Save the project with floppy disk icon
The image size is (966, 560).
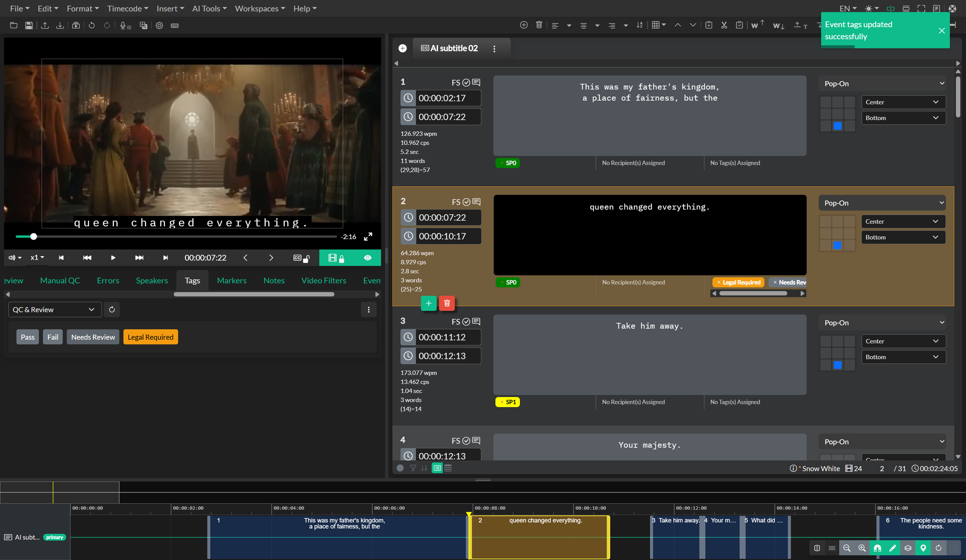point(29,25)
